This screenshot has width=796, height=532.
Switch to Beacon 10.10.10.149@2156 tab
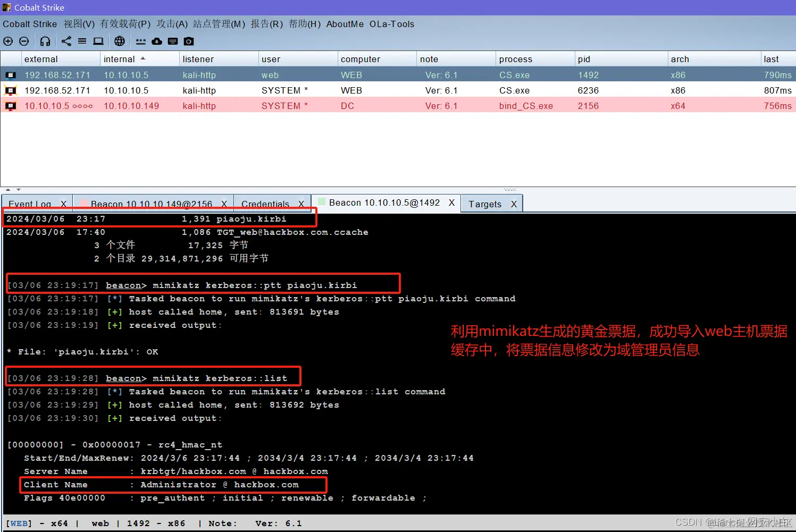[152, 204]
